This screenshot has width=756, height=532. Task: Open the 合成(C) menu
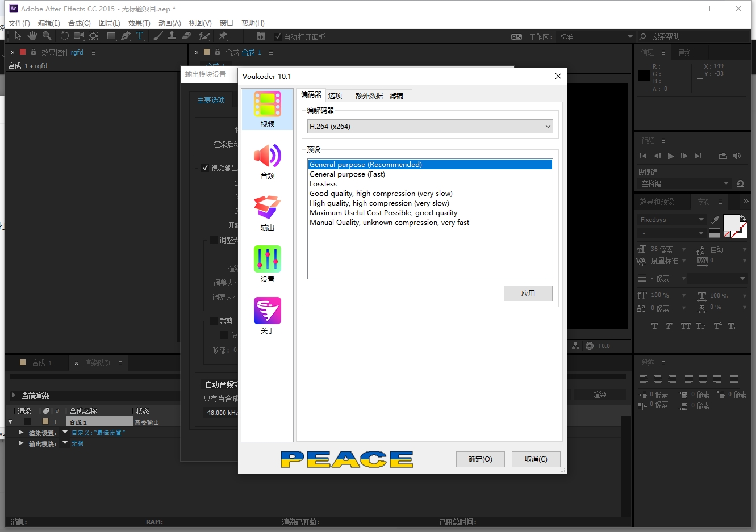[x=80, y=23]
